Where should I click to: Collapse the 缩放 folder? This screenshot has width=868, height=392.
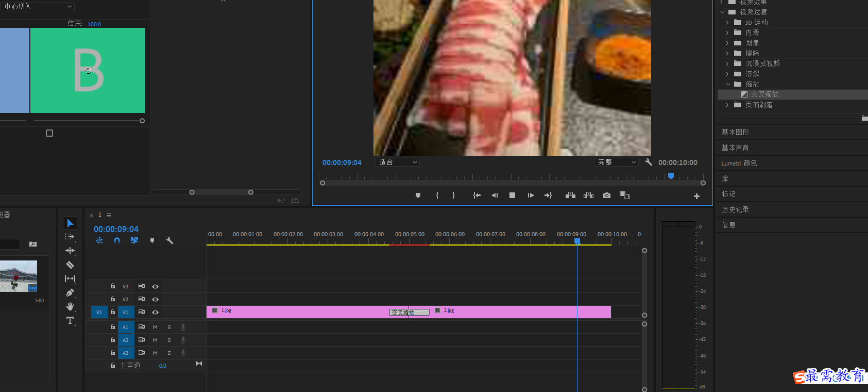pyautogui.click(x=728, y=84)
